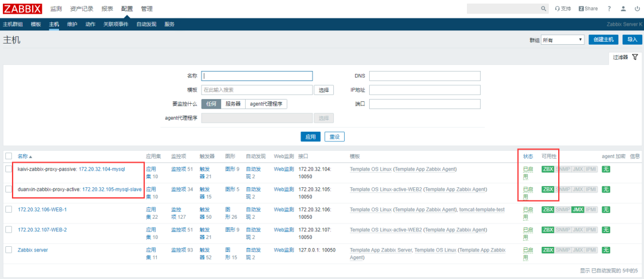
Task: Go to 维护 submenu
Action: tap(72, 24)
